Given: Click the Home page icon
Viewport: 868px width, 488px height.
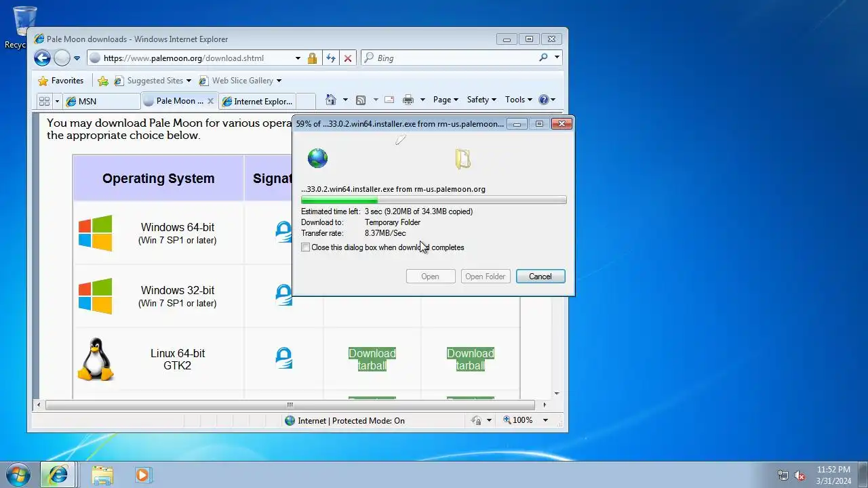Looking at the screenshot, I should [x=331, y=100].
